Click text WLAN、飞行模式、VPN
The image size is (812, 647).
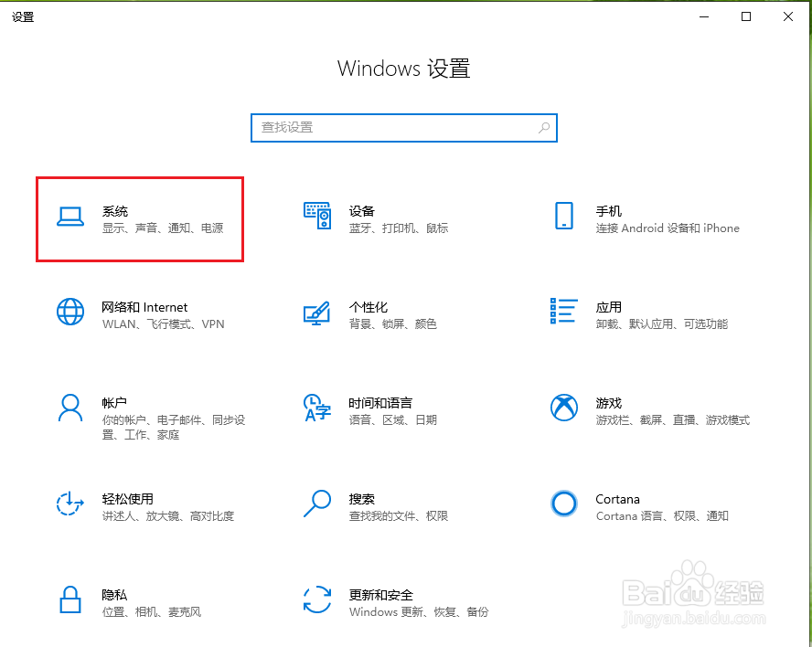163,324
